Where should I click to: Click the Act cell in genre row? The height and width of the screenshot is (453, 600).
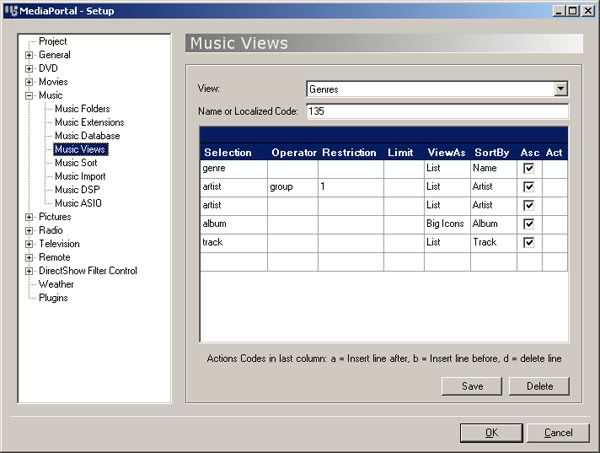point(555,169)
